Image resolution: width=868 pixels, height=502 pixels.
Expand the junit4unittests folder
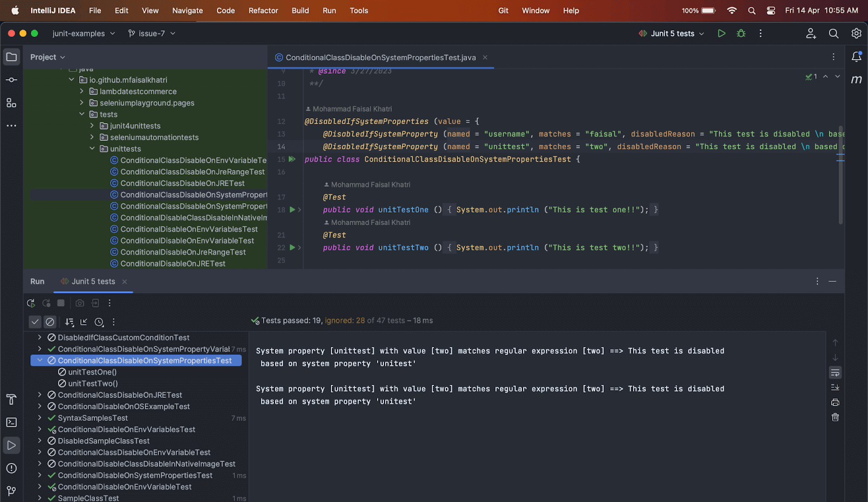click(92, 125)
